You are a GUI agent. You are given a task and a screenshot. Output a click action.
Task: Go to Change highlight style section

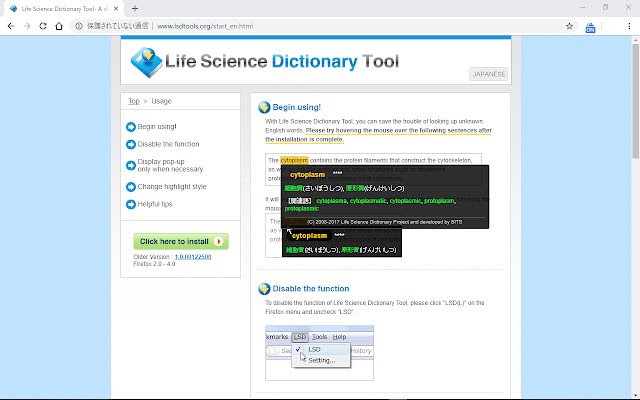(172, 187)
